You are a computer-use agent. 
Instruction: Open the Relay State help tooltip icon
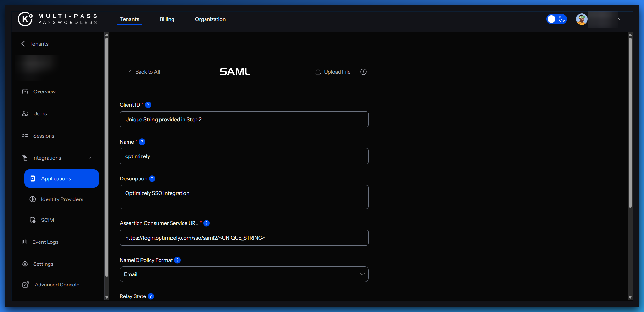point(151,296)
